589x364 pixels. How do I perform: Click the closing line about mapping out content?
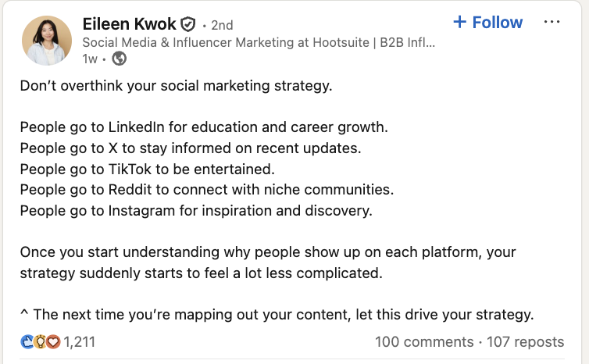coord(277,315)
